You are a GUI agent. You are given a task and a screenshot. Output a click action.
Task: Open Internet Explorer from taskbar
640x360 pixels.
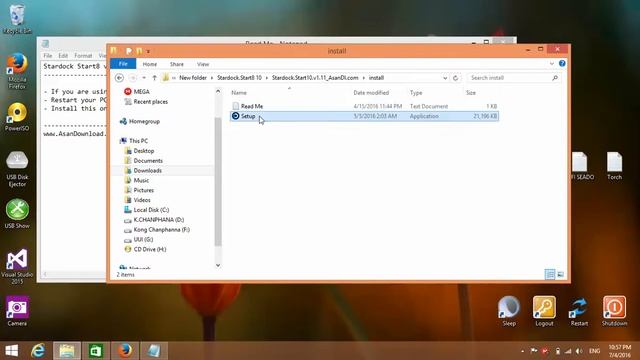click(x=38, y=351)
